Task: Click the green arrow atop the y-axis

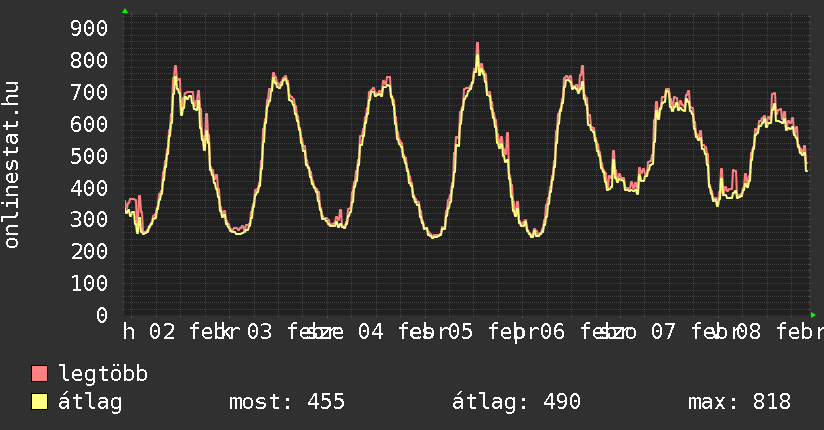Action: pyautogui.click(x=125, y=11)
